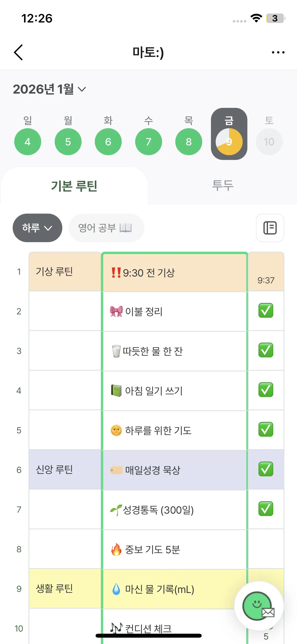Open the three-dot more options menu
Viewport: 297px width, 644px height.
pyautogui.click(x=278, y=52)
